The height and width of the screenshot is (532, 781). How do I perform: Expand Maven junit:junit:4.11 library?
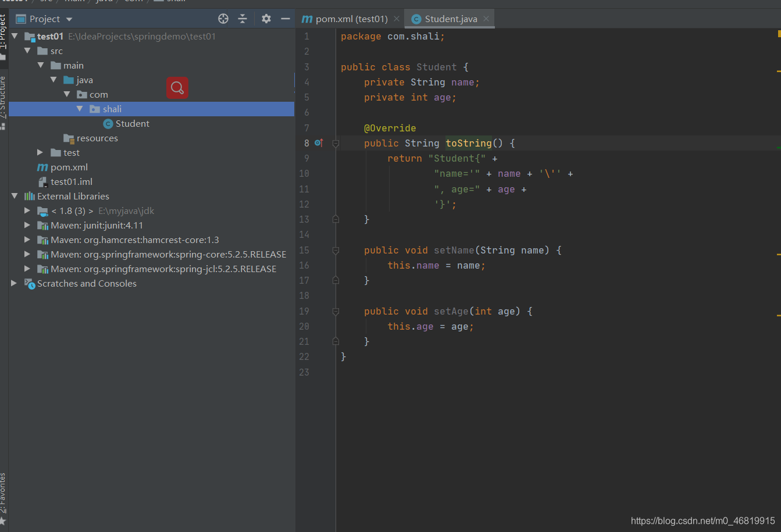pos(27,225)
